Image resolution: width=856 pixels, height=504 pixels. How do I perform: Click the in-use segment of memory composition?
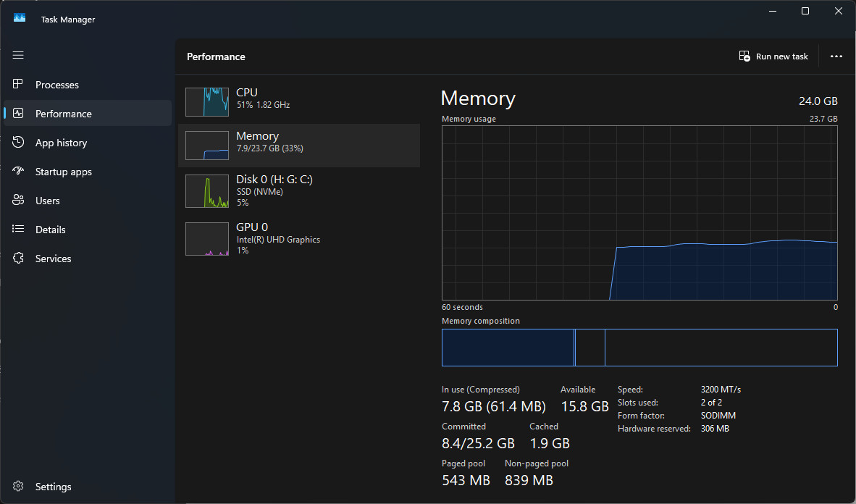point(508,348)
